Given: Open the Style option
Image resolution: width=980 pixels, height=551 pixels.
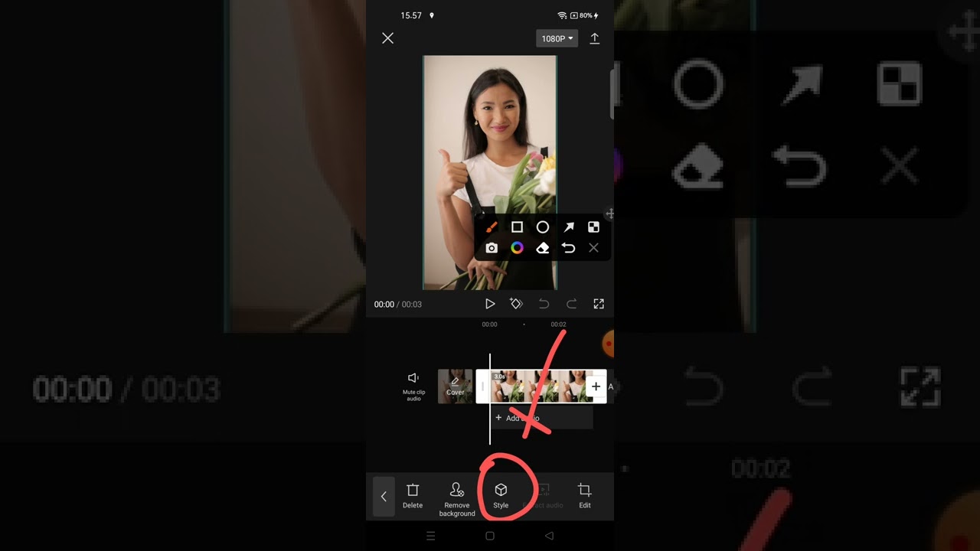Looking at the screenshot, I should (x=501, y=496).
